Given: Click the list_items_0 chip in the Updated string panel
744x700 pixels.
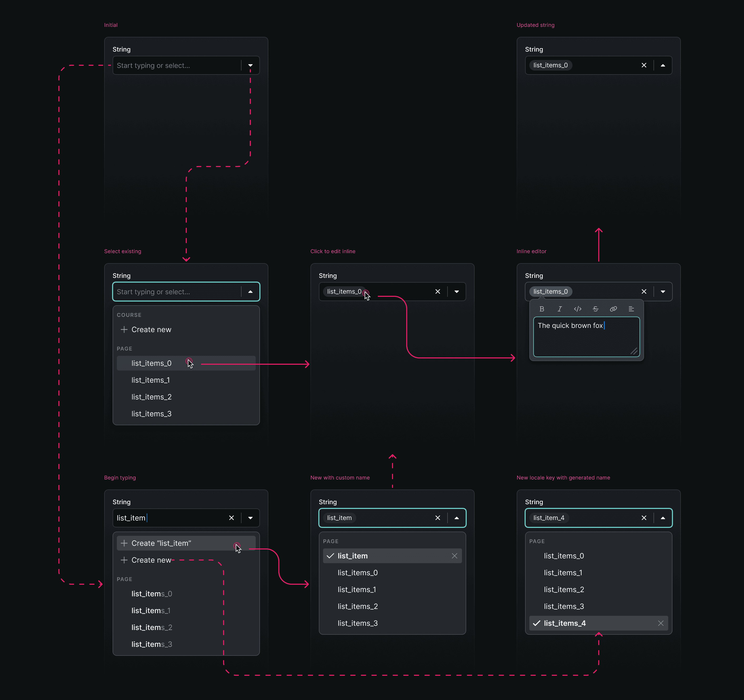Looking at the screenshot, I should (551, 65).
